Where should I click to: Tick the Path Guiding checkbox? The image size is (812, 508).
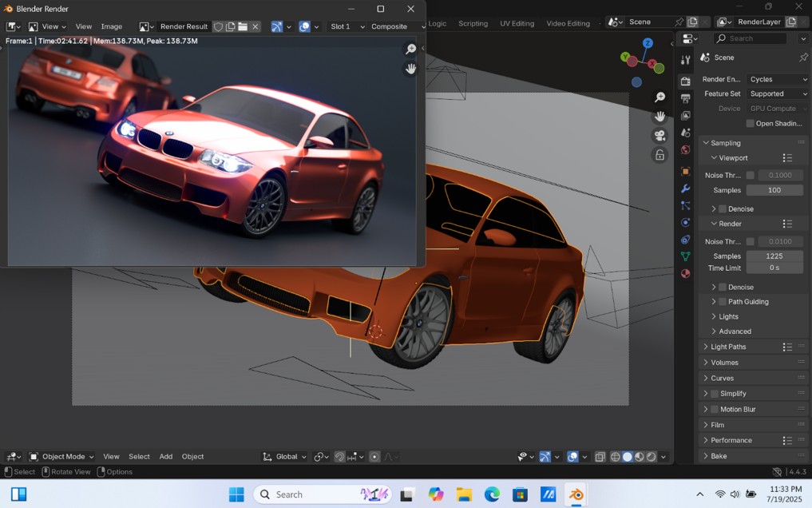[x=723, y=302]
